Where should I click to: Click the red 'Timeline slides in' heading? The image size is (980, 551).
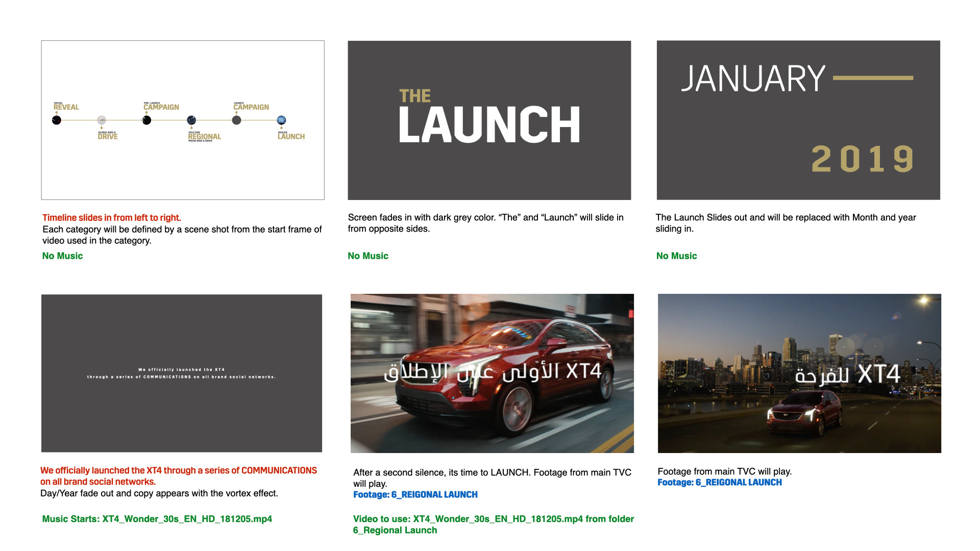click(x=112, y=218)
